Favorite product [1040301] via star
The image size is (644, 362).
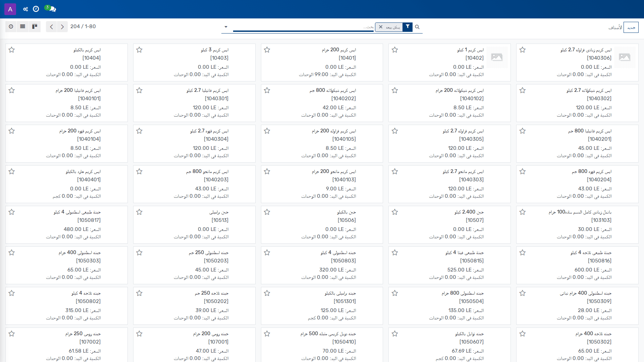140,90
